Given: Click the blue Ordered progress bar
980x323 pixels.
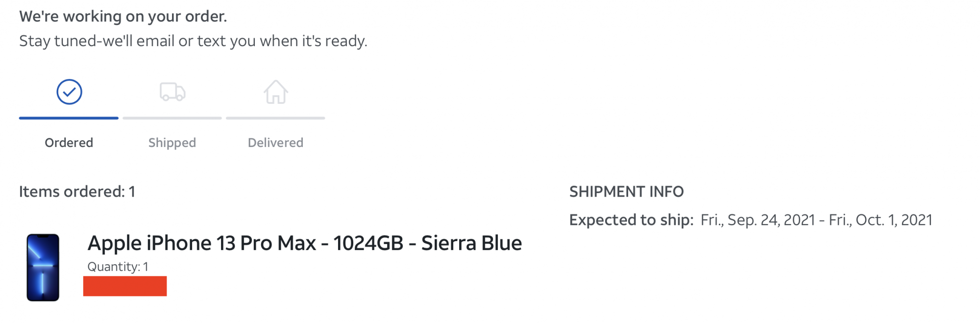Looking at the screenshot, I should click(69, 118).
